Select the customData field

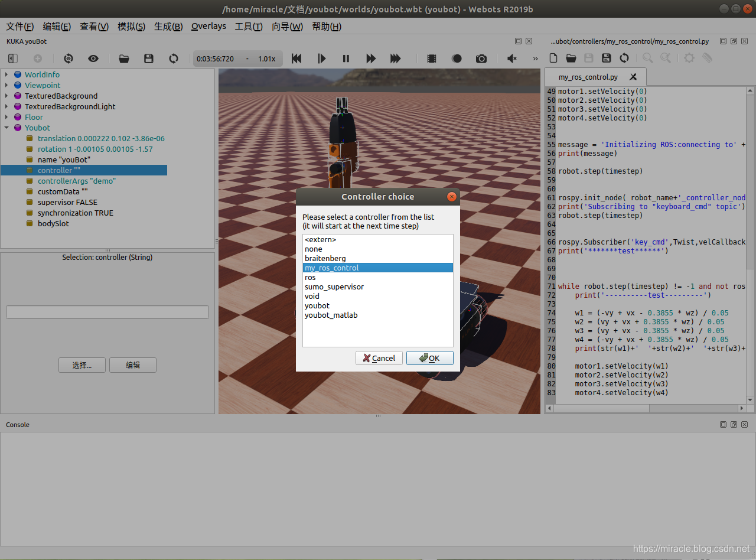[x=63, y=191]
